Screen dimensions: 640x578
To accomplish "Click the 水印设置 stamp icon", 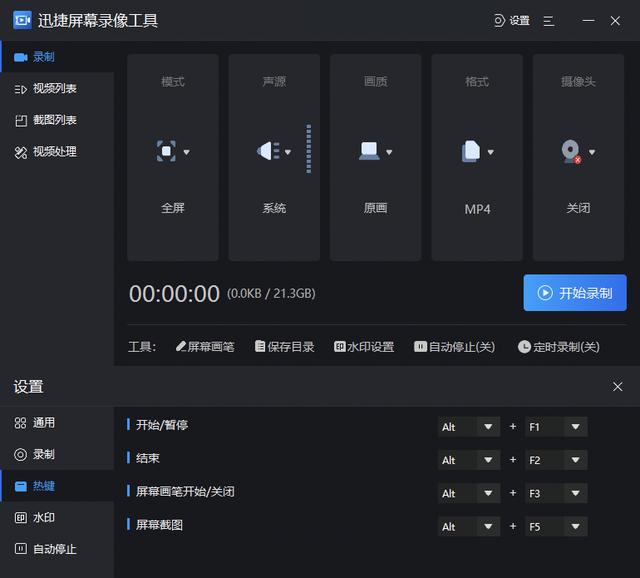I will point(340,347).
